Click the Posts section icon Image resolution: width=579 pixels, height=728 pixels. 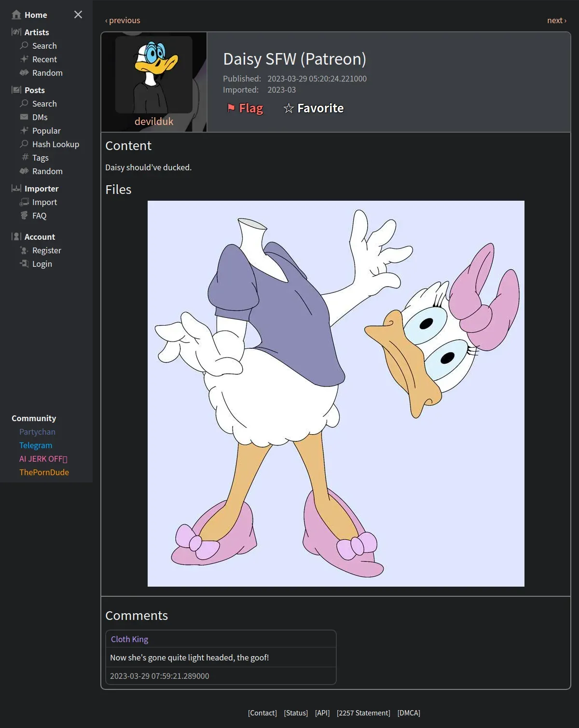(16, 90)
